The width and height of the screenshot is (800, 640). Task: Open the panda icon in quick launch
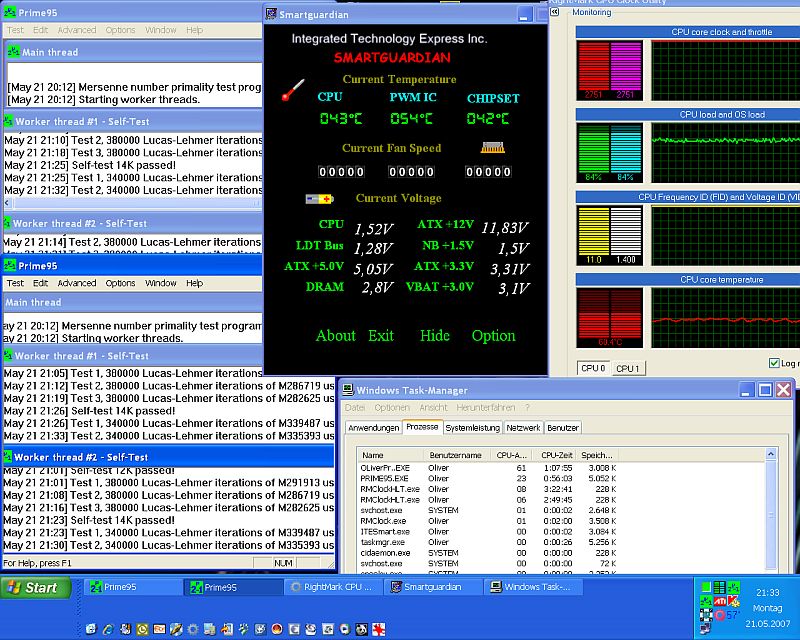362,629
